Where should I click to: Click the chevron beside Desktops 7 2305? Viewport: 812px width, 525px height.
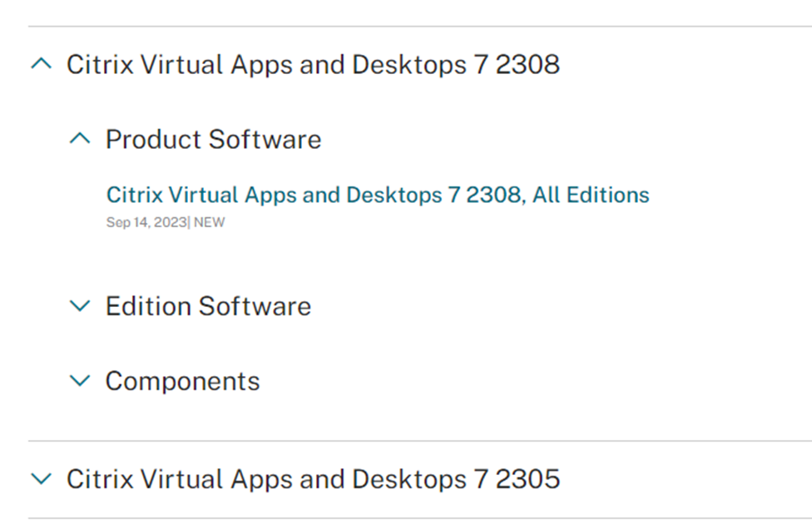click(42, 478)
